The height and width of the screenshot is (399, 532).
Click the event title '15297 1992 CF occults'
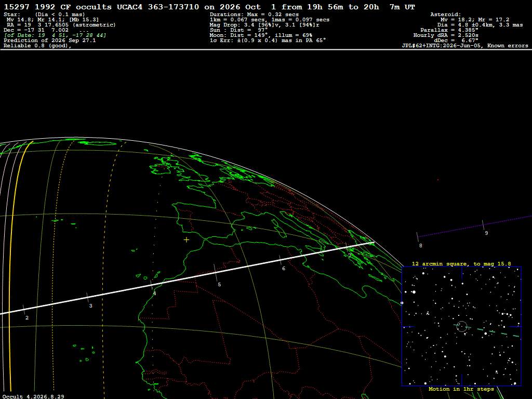pyautogui.click(x=58, y=7)
